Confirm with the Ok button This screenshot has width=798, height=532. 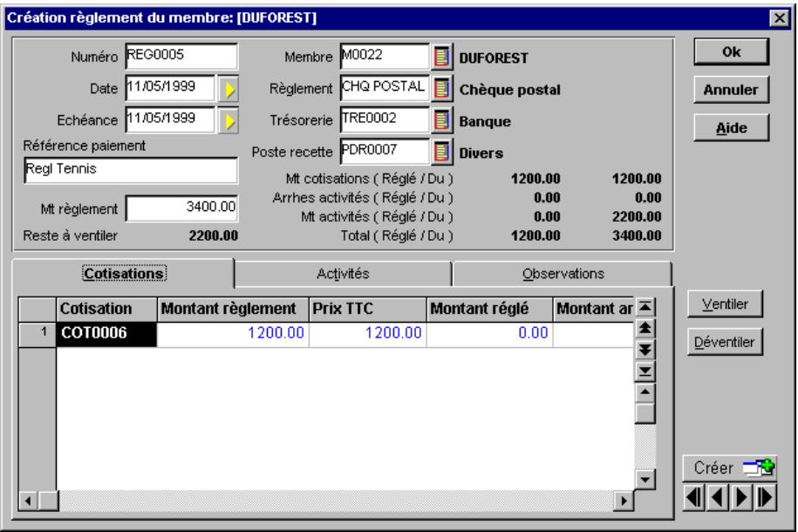732,52
